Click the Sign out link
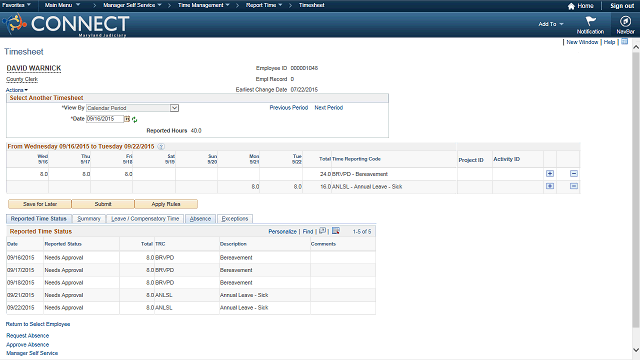This screenshot has width=640, height=360. [x=622, y=6]
